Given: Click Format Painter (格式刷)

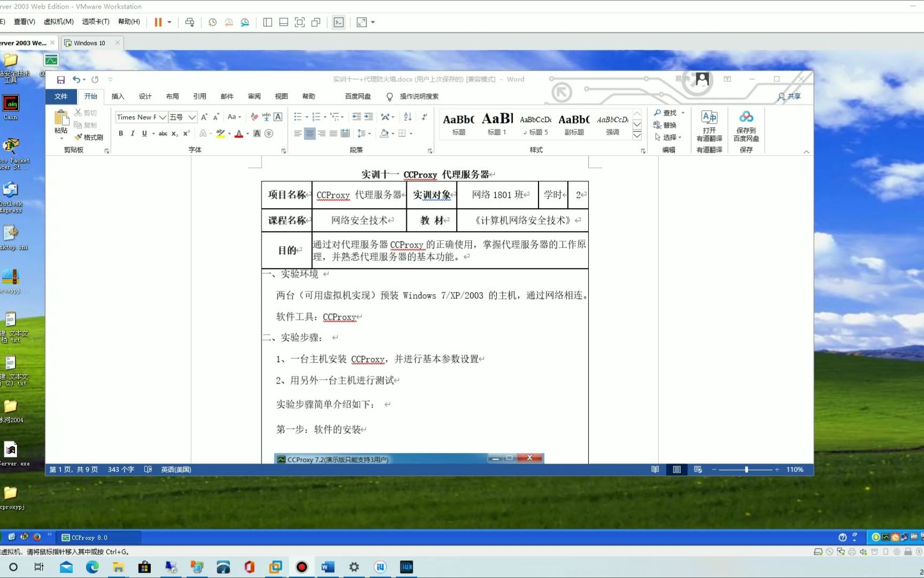Looking at the screenshot, I should coord(89,138).
